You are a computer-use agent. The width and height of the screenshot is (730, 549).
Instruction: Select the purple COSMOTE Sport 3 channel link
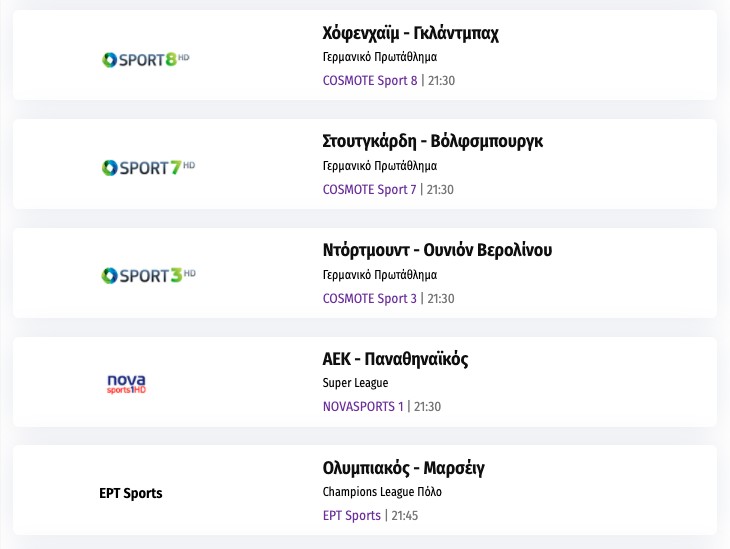point(370,299)
